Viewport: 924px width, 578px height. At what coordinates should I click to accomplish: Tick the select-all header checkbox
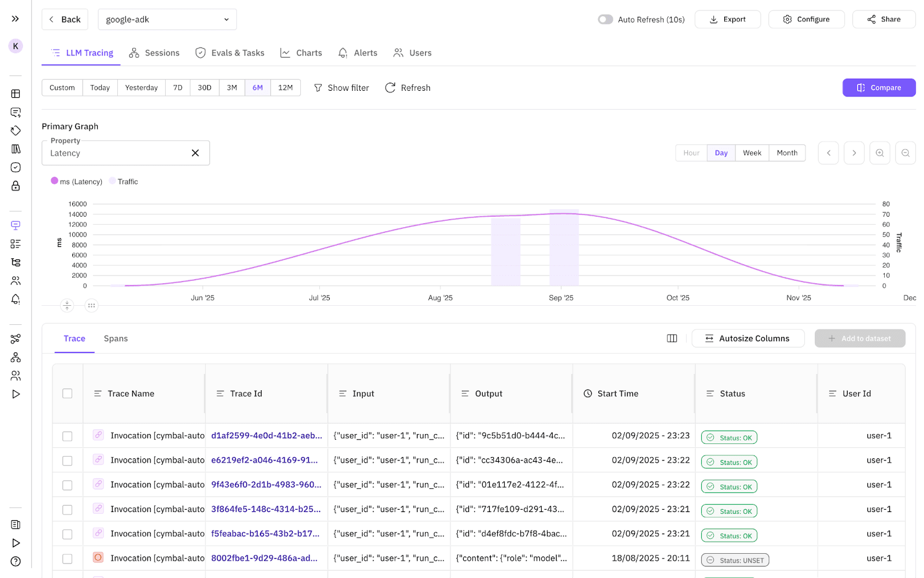point(68,394)
